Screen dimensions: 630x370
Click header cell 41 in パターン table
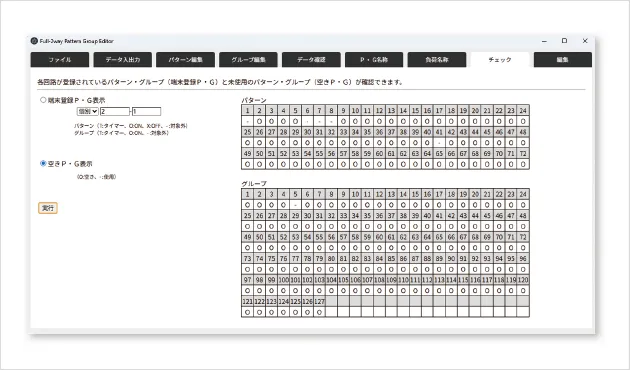[439, 132]
